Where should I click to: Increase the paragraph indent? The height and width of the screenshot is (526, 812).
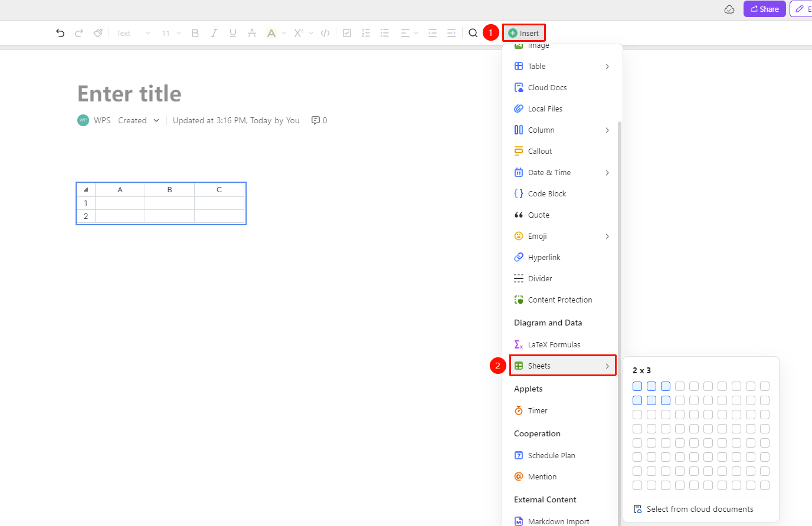[451, 33]
